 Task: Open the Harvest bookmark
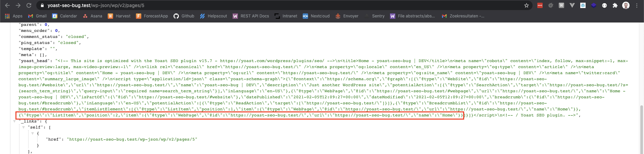(x=119, y=16)
